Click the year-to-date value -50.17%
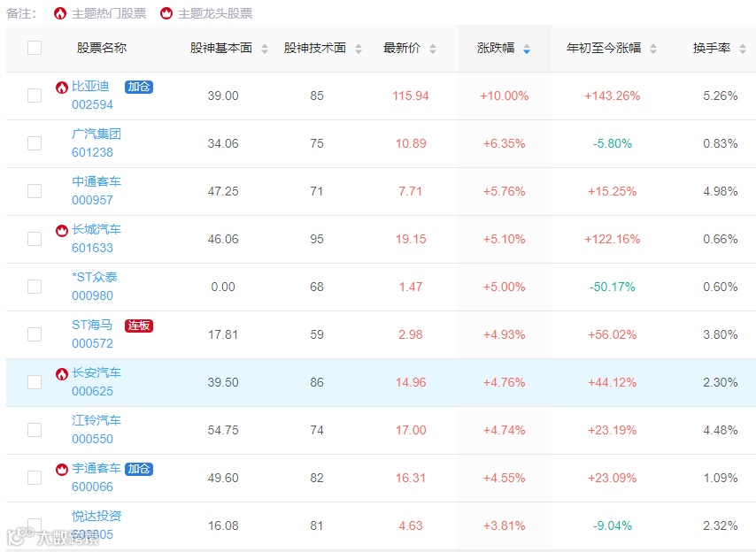The image size is (756, 552). pyautogui.click(x=613, y=287)
